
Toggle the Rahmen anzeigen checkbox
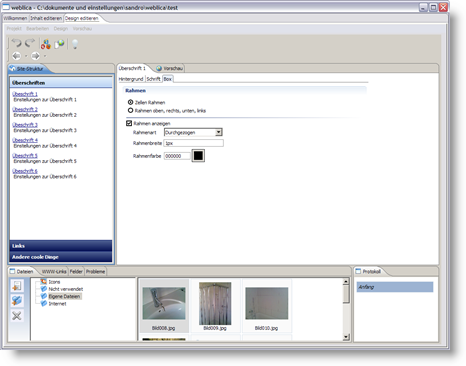click(129, 123)
